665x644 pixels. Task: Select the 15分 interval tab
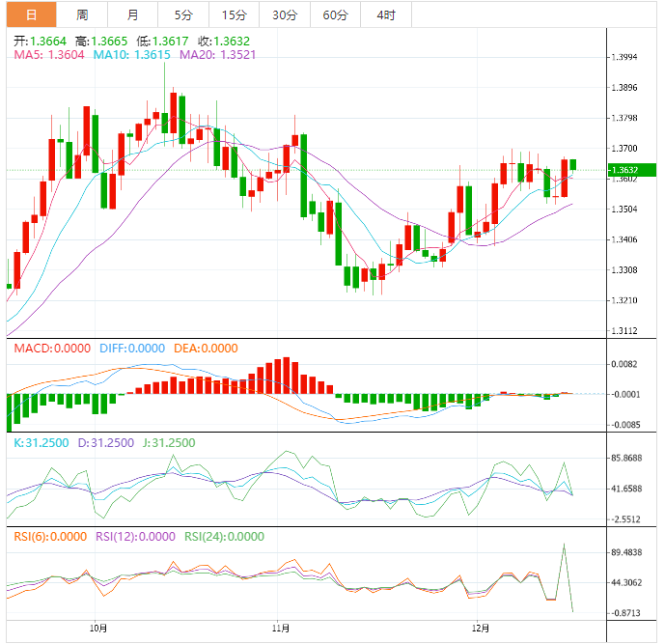point(233,14)
